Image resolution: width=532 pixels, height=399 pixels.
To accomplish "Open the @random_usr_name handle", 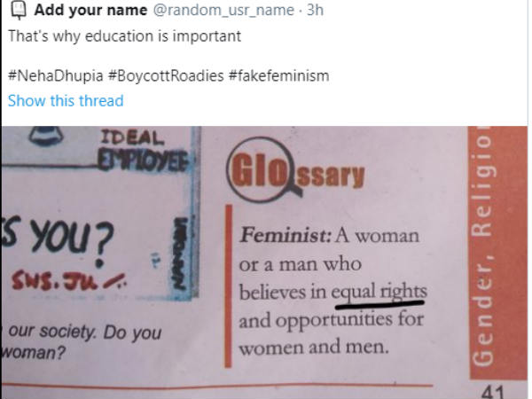I will tap(223, 10).
